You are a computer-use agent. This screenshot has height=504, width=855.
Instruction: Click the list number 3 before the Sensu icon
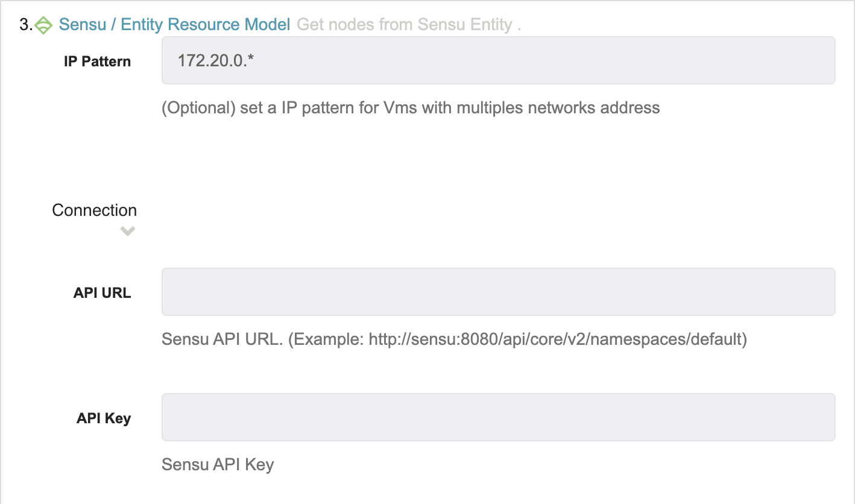click(x=26, y=25)
